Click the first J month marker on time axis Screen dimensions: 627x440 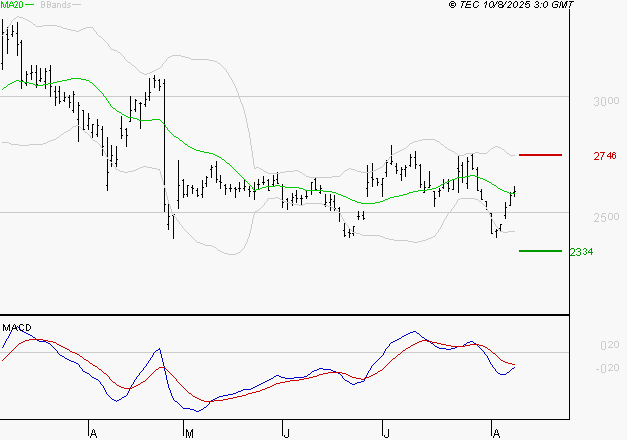click(286, 433)
